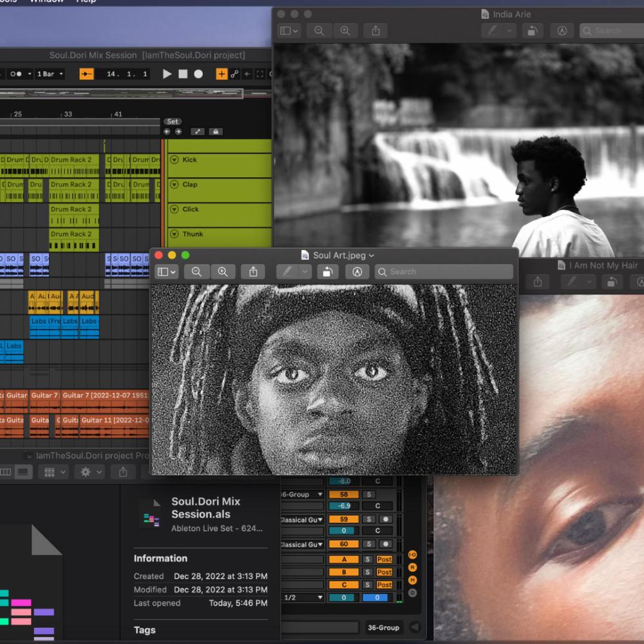Image resolution: width=644 pixels, height=644 pixels.
Task: Toggle the M mixer show/hide button
Action: 412,580
